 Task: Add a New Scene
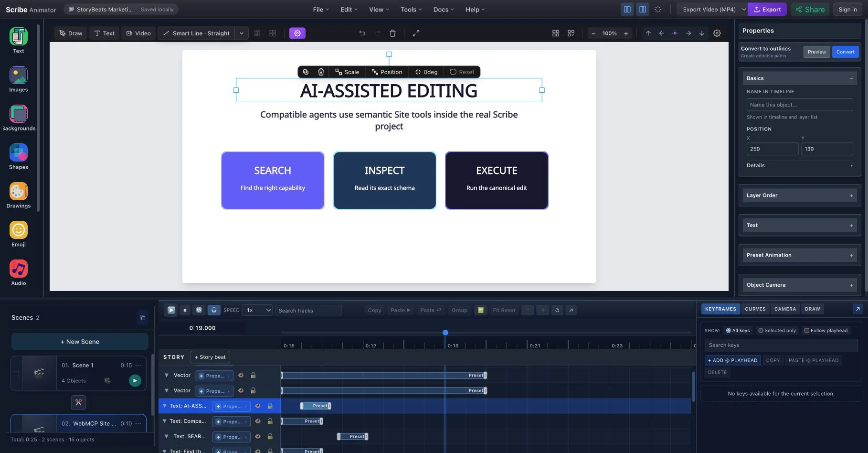[80, 342]
